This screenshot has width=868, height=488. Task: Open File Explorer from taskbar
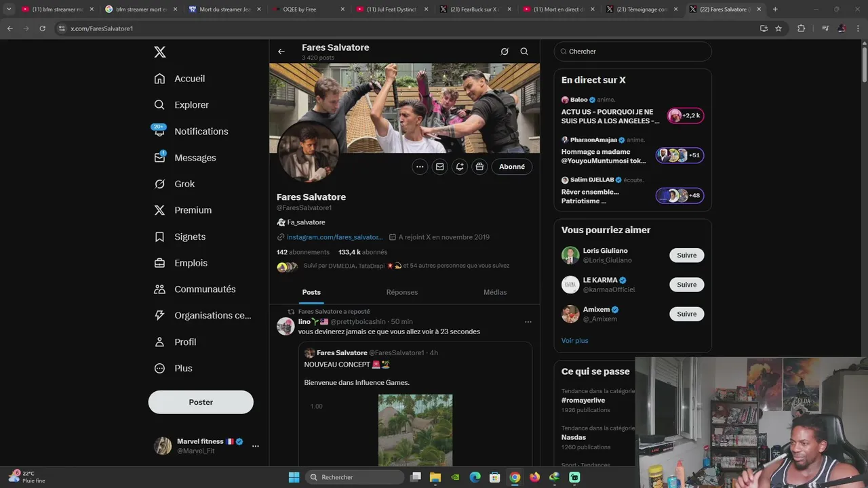(x=435, y=477)
